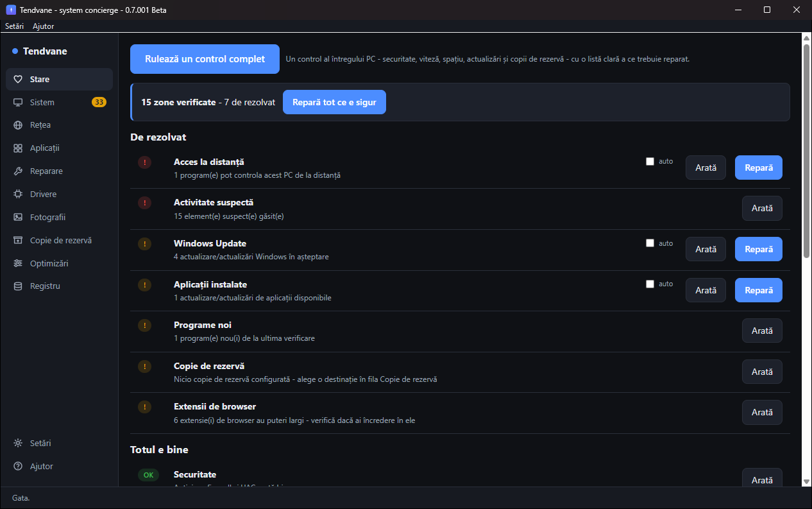Click the chip icon beside Drivere

pos(18,194)
